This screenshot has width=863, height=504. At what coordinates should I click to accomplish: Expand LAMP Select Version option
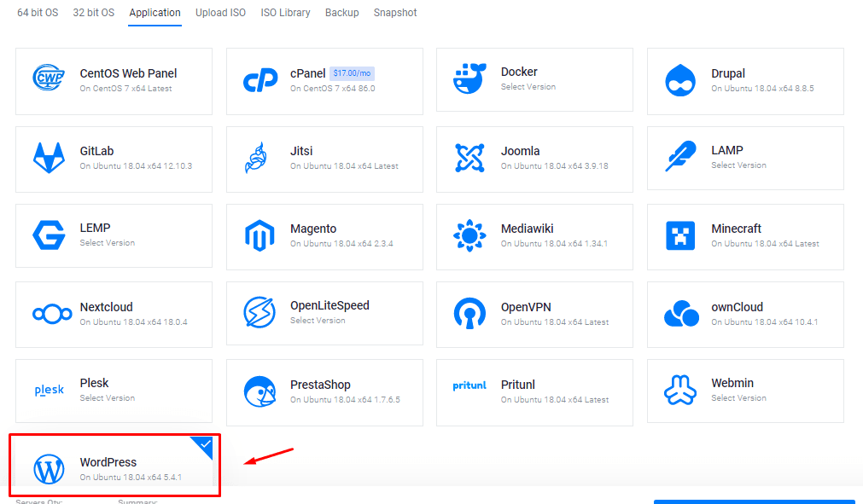[738, 165]
